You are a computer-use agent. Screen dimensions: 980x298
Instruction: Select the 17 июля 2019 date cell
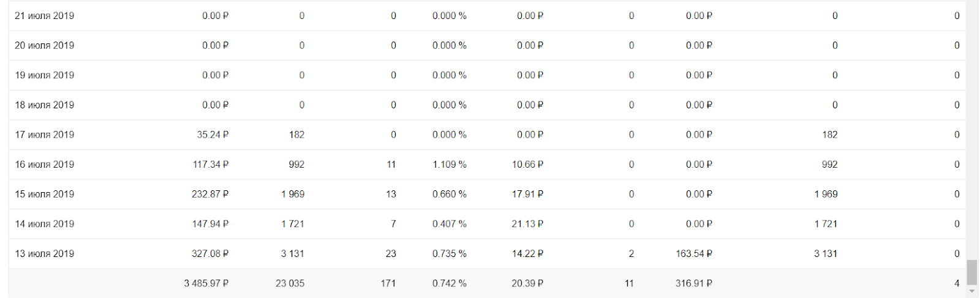pos(45,135)
